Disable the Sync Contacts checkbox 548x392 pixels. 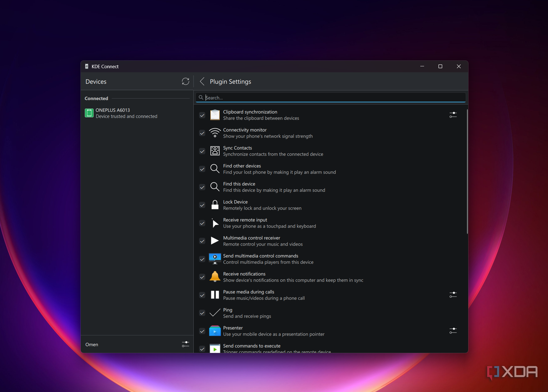coord(202,151)
